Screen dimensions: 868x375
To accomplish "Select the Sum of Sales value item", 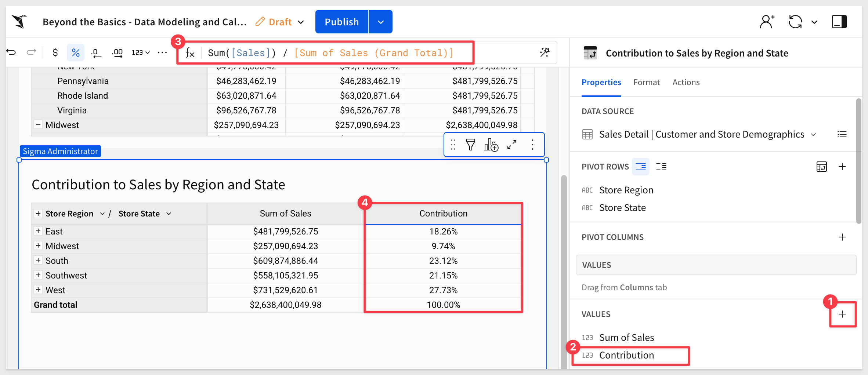I will coord(626,338).
